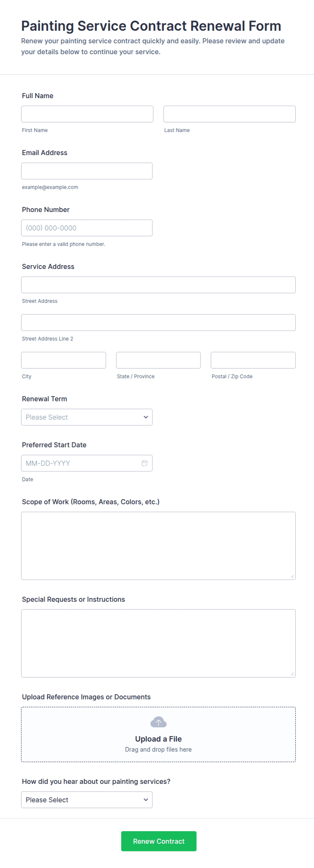The width and height of the screenshot is (314, 868).
Task: Click the cloud upload icon
Action: click(x=158, y=722)
